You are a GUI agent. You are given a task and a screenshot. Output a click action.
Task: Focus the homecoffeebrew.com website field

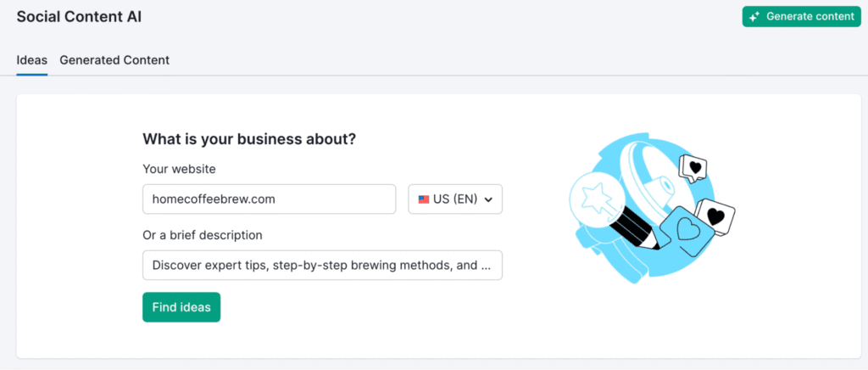pyautogui.click(x=269, y=199)
